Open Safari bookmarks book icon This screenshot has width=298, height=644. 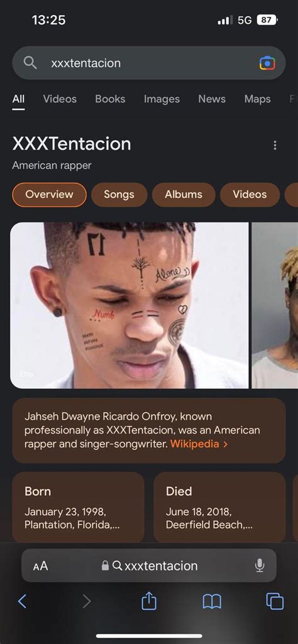tap(212, 602)
